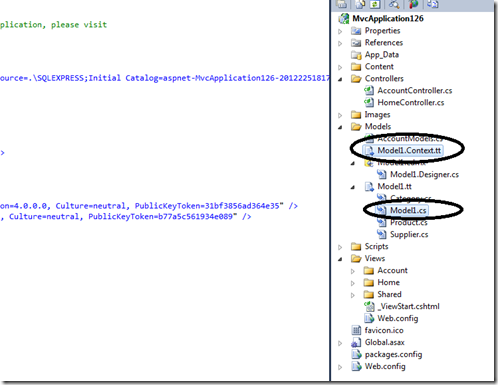Image resolution: width=498 pixels, height=385 pixels.
Task: Select the Controllers folder label
Action: coord(384,79)
